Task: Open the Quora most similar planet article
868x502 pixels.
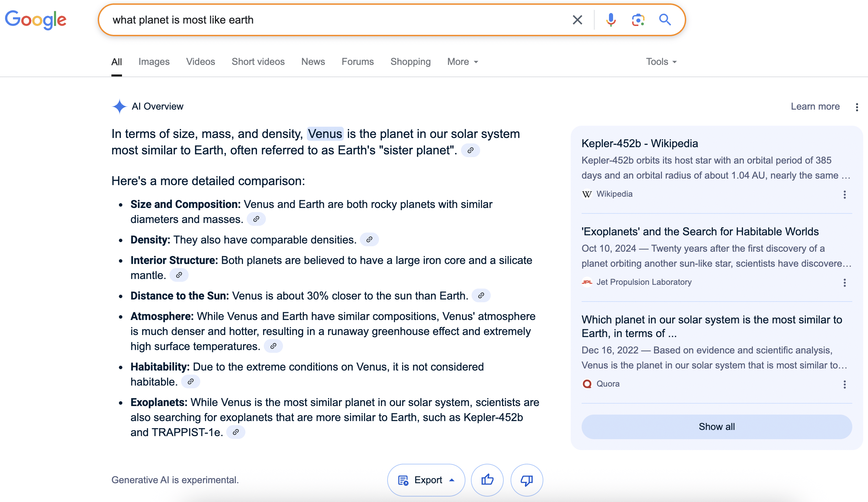Action: point(711,326)
